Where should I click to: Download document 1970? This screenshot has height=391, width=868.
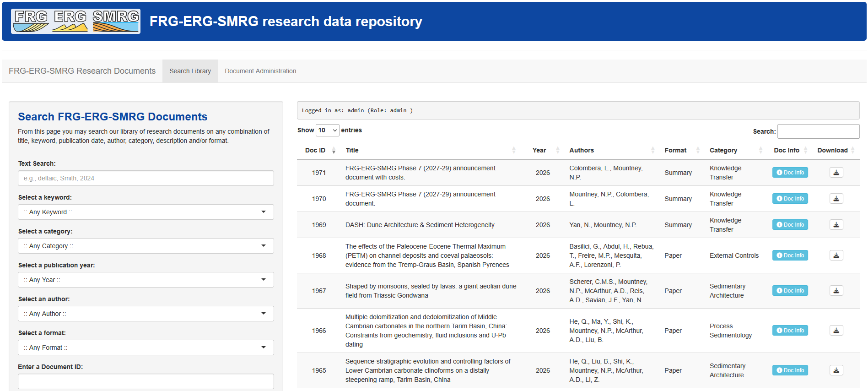(836, 199)
